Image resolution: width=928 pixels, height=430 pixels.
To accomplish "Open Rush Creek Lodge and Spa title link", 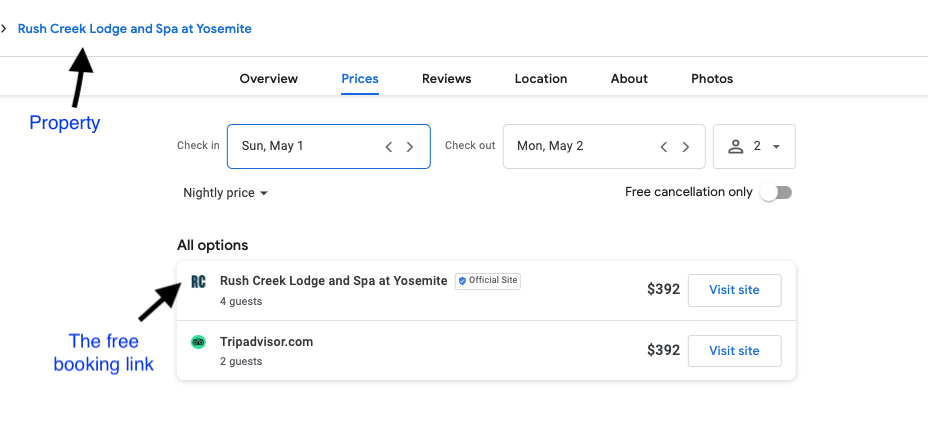I will point(135,29).
